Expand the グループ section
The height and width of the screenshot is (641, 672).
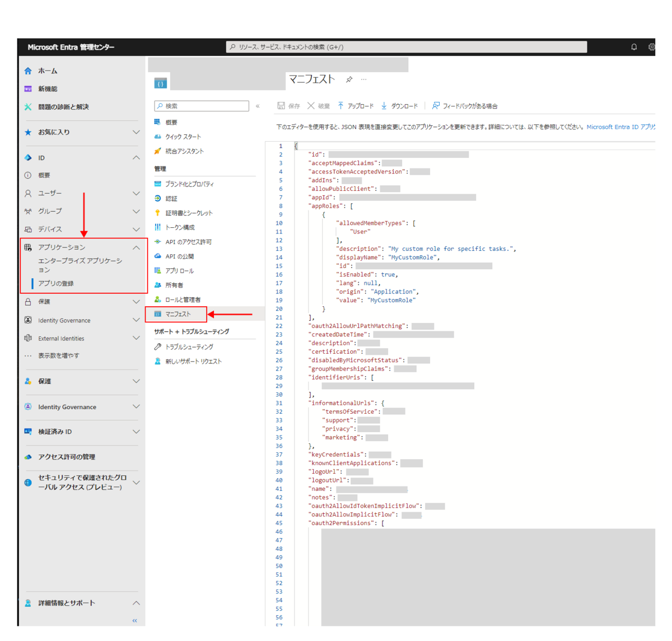coord(136,211)
